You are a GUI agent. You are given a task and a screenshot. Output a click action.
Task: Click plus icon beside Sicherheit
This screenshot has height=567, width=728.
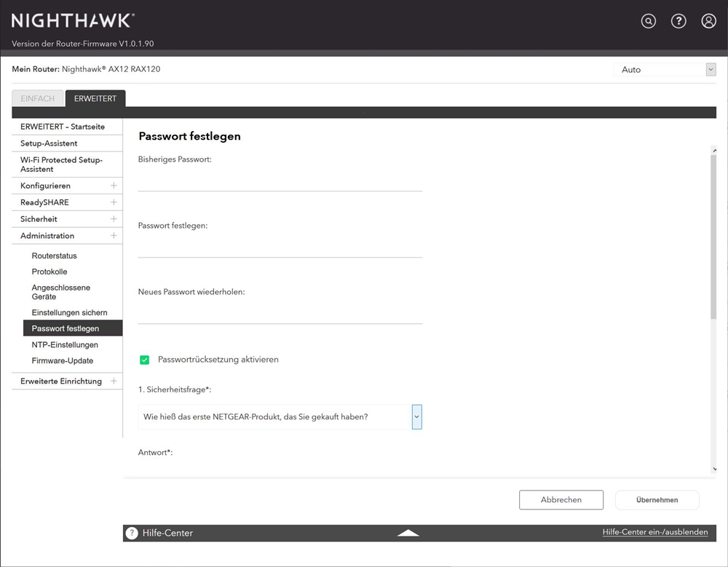(114, 219)
